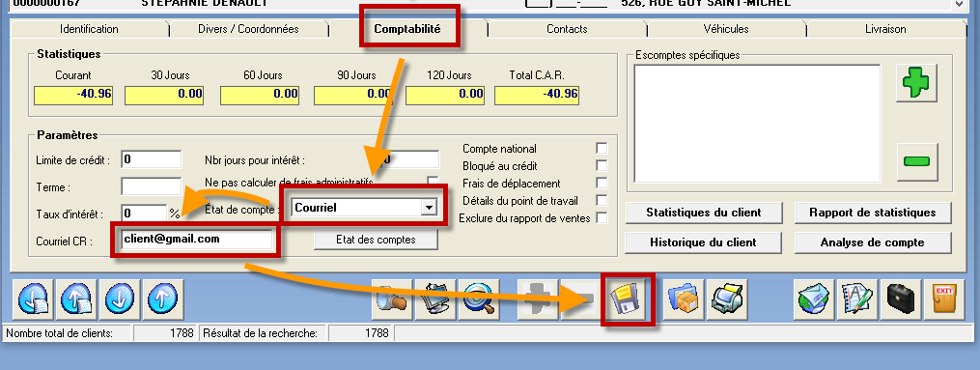This screenshot has height=370, width=980.
Task: Click the Courriel CR email field
Action: click(x=196, y=239)
